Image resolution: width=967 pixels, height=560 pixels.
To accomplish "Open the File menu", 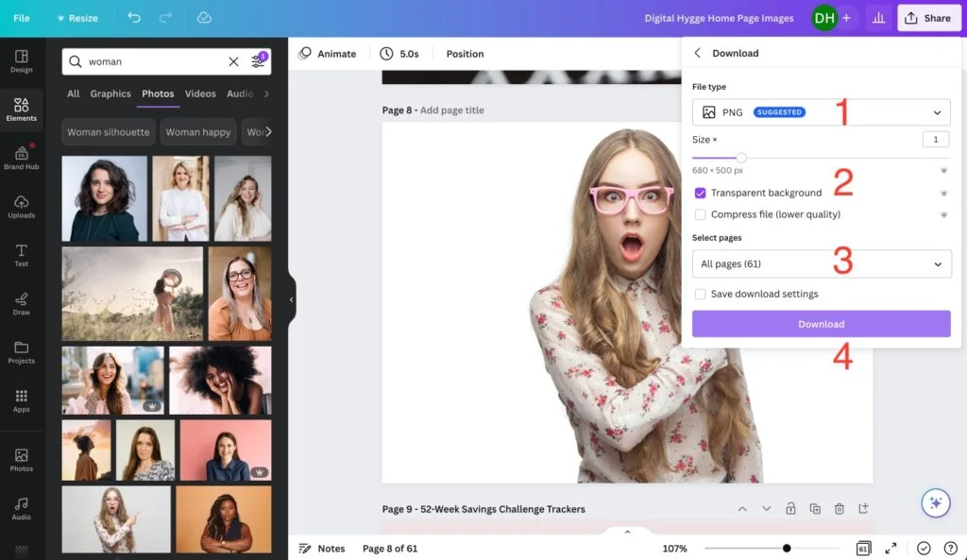I will pyautogui.click(x=21, y=18).
